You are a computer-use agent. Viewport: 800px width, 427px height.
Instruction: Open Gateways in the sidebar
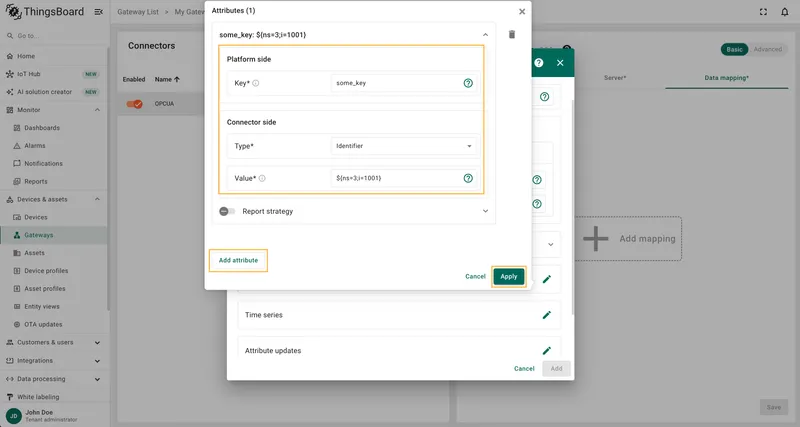pos(54,235)
